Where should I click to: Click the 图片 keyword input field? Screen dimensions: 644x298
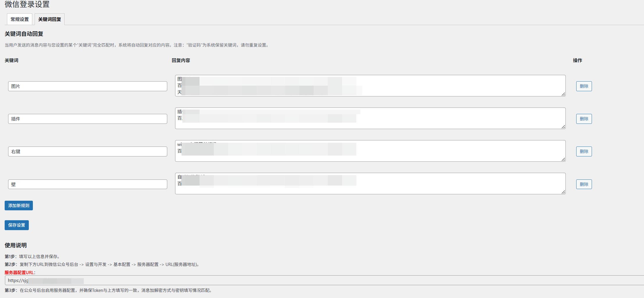point(88,86)
